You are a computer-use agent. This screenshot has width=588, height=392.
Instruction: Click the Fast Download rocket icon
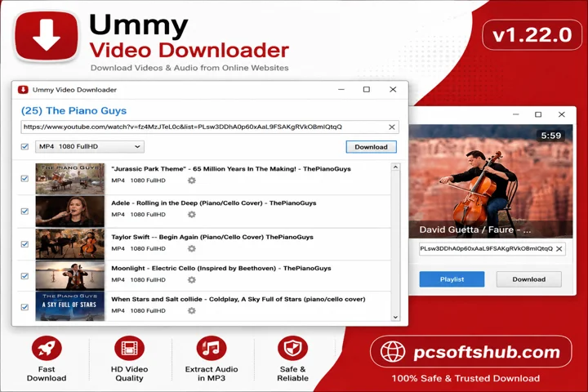pyautogui.click(x=47, y=348)
